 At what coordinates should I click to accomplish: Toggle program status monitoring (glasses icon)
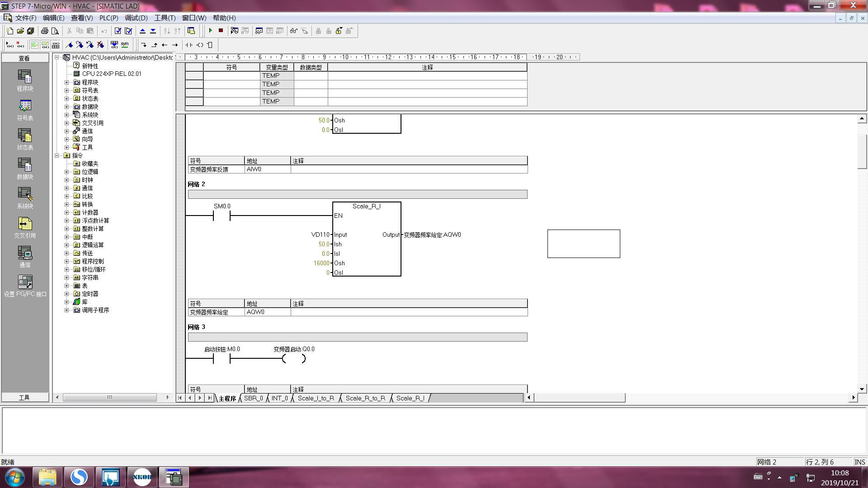click(x=294, y=31)
